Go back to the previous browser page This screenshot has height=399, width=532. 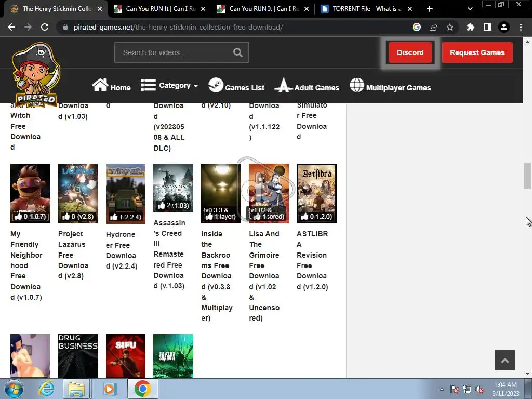[11, 27]
